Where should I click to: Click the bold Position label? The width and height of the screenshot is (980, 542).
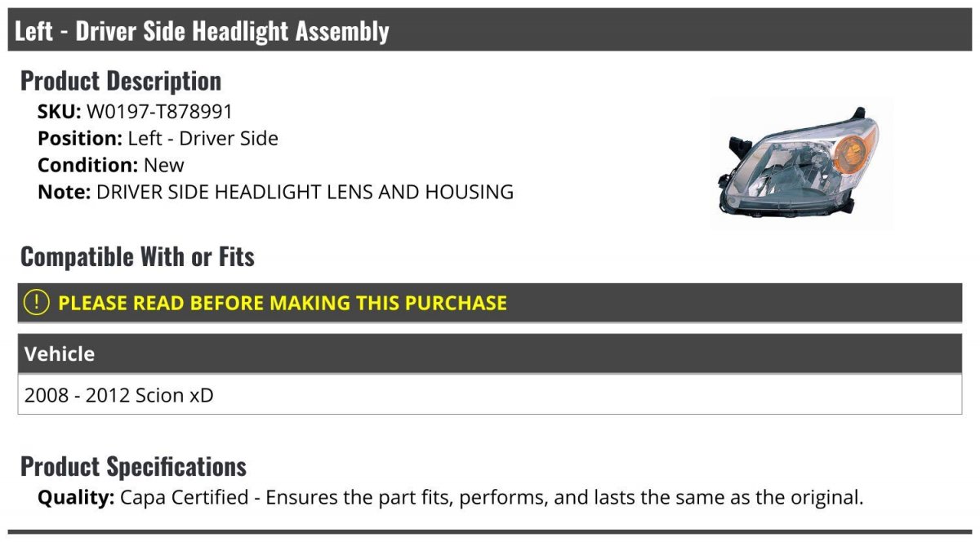click(80, 138)
